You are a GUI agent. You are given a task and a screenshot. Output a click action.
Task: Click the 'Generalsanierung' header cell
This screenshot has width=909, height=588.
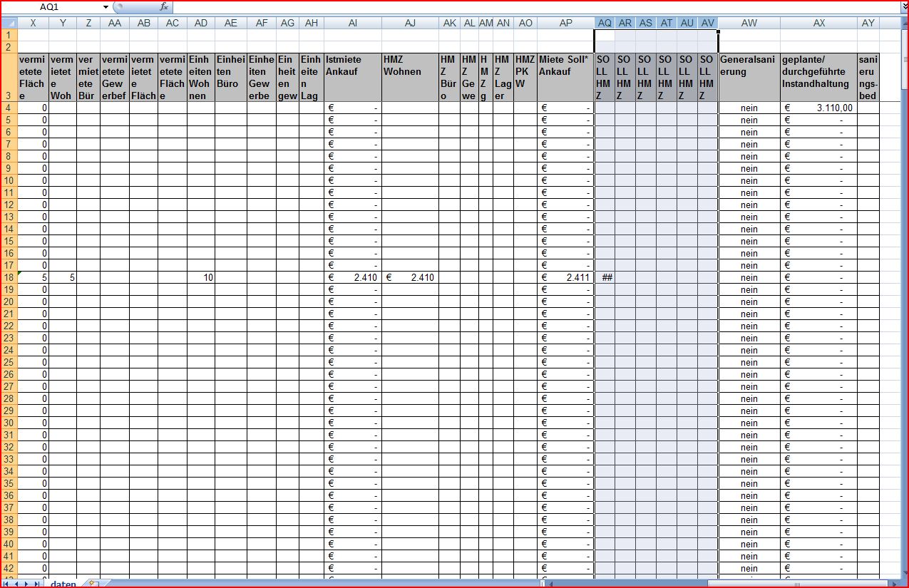point(749,77)
